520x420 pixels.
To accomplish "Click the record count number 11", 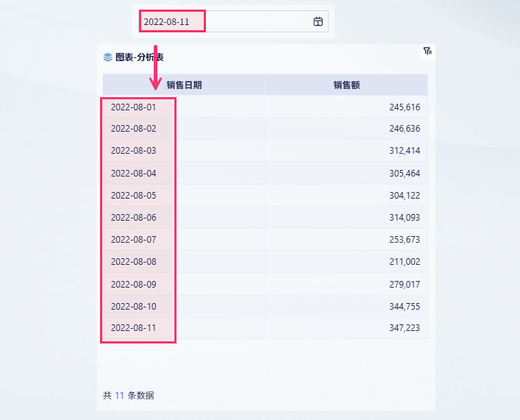I will coord(120,395).
